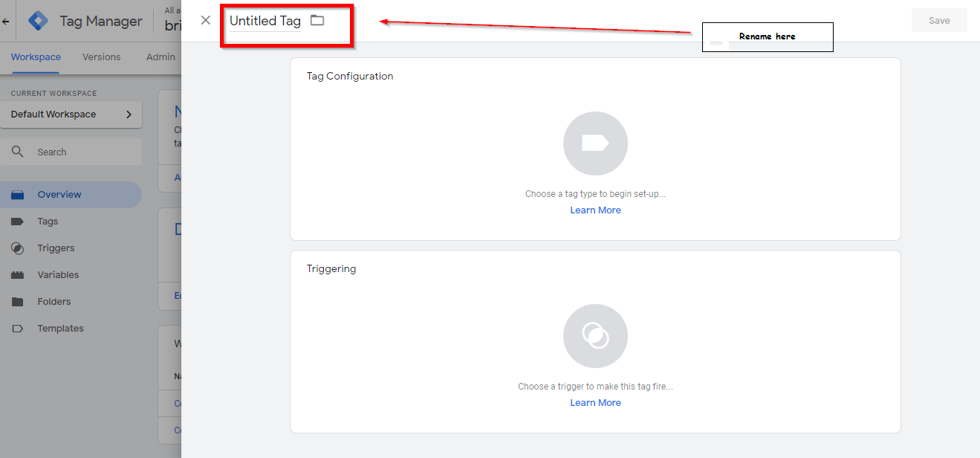Open the Tag Manager diamond logo

pos(37,20)
